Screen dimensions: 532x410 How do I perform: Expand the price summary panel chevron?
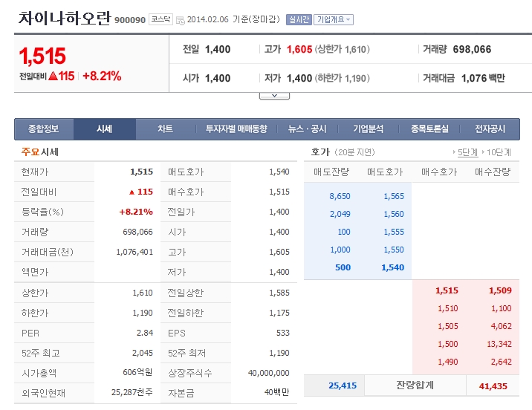pyautogui.click(x=274, y=96)
